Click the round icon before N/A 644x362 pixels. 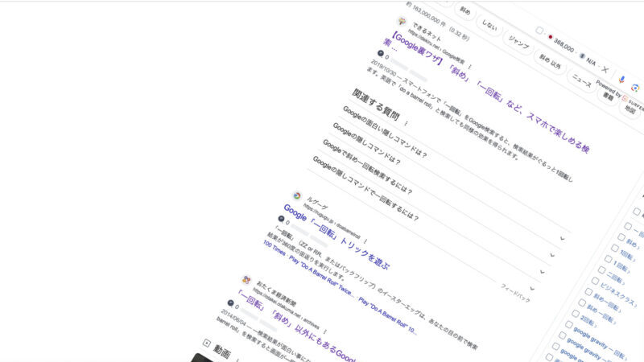pyautogui.click(x=582, y=56)
